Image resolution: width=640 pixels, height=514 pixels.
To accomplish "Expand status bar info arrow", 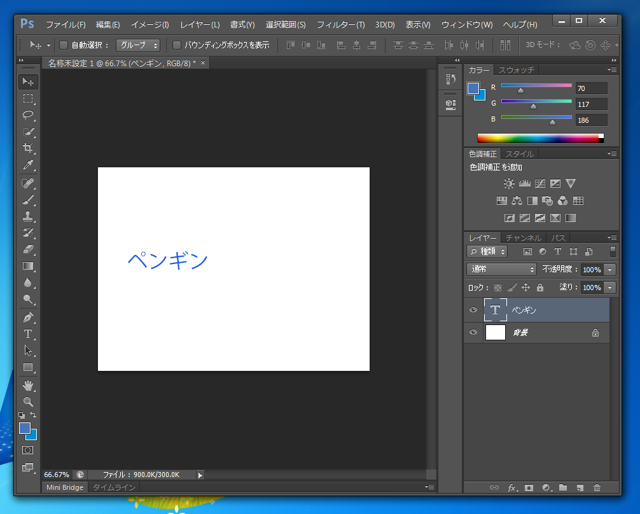I will point(200,475).
